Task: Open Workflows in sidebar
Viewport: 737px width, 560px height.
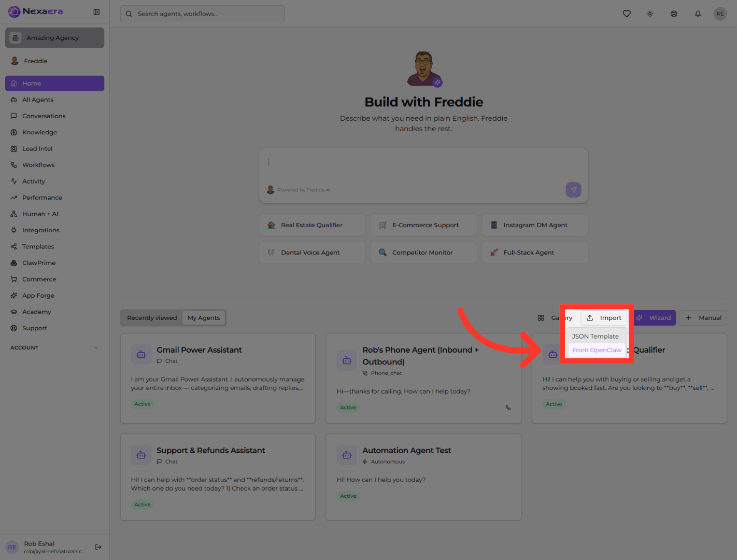Action: pyautogui.click(x=54, y=165)
